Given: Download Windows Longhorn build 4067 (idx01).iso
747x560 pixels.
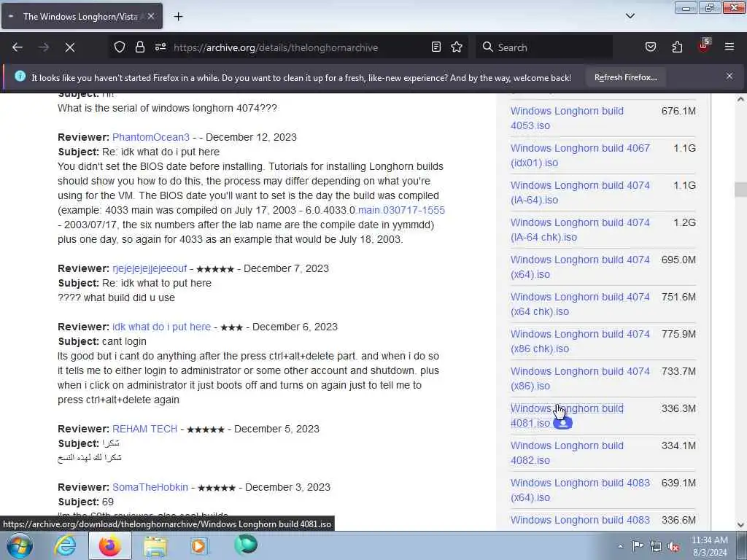Looking at the screenshot, I should [x=580, y=155].
